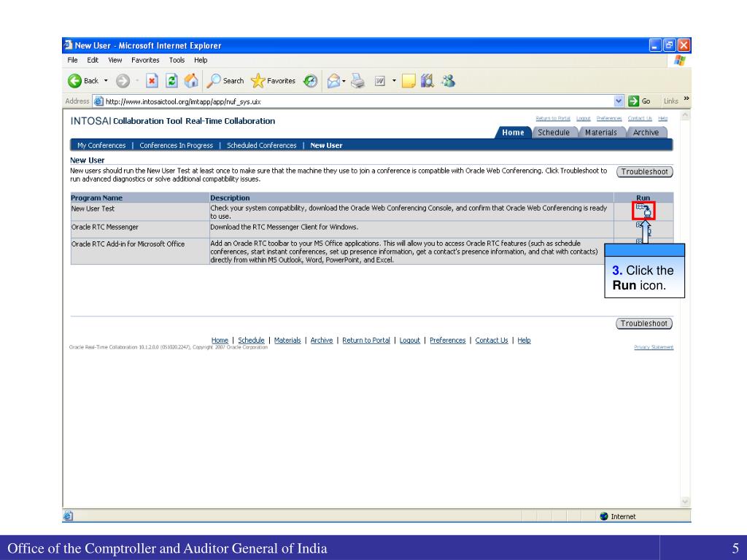Click the History clock icon
The height and width of the screenshot is (560, 747).
(x=311, y=81)
